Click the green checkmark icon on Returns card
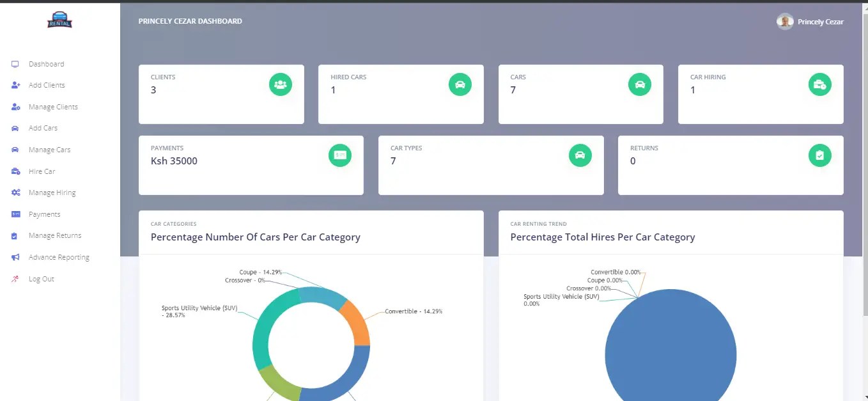The width and height of the screenshot is (868, 401). [820, 155]
